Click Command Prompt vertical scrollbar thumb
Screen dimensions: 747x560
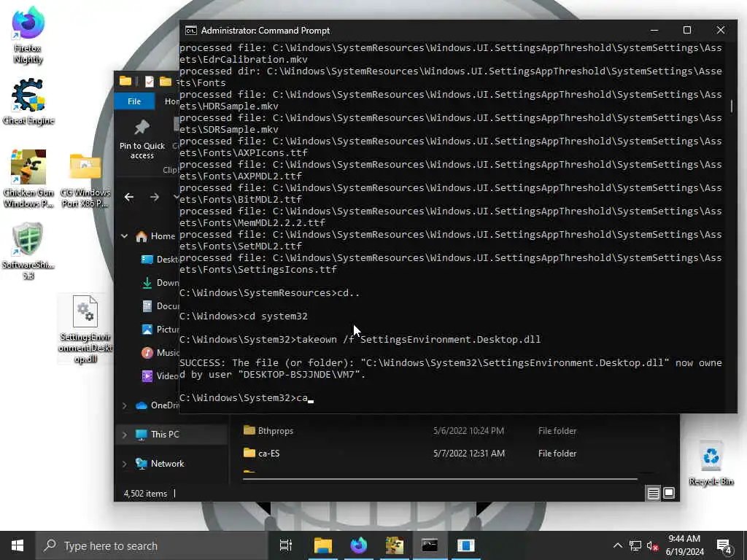tap(732, 106)
